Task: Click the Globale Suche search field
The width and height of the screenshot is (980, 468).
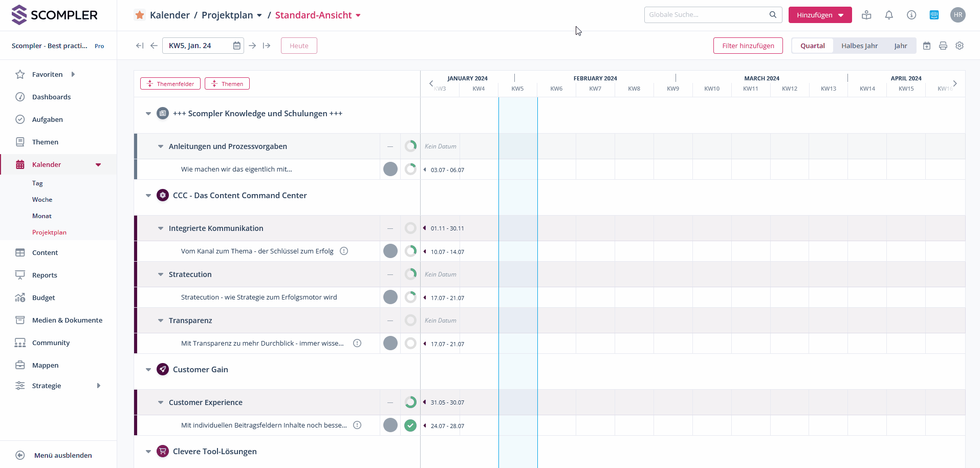Action: point(706,15)
